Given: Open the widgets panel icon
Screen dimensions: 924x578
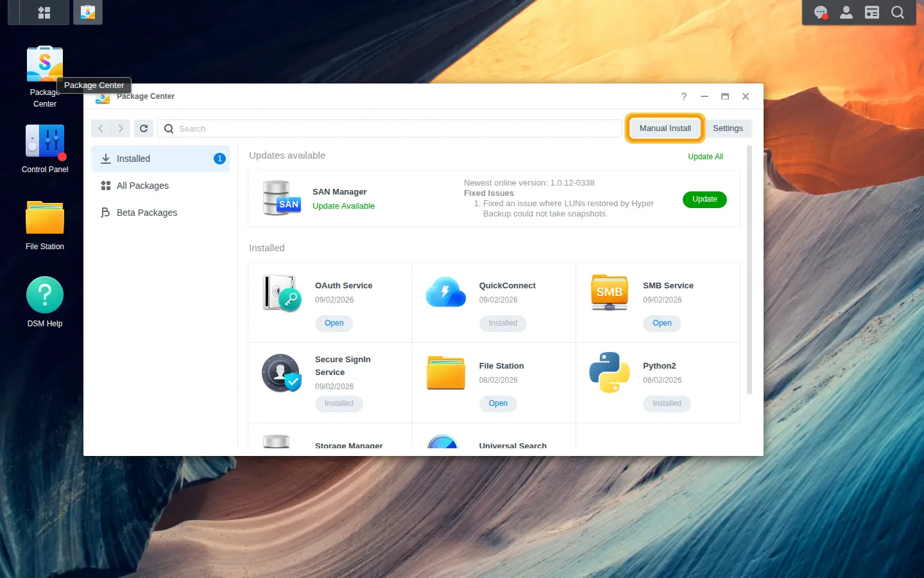Looking at the screenshot, I should [872, 12].
